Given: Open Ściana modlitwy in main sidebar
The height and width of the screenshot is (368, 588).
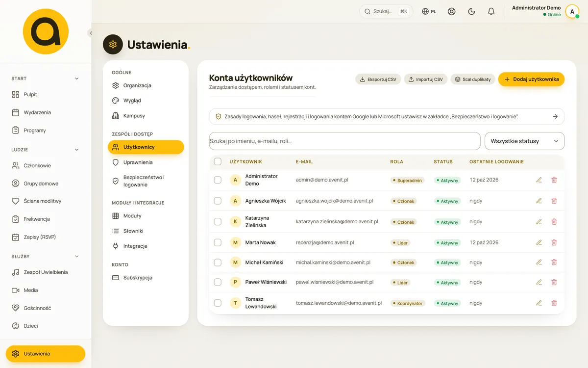Looking at the screenshot, I should tap(46, 201).
